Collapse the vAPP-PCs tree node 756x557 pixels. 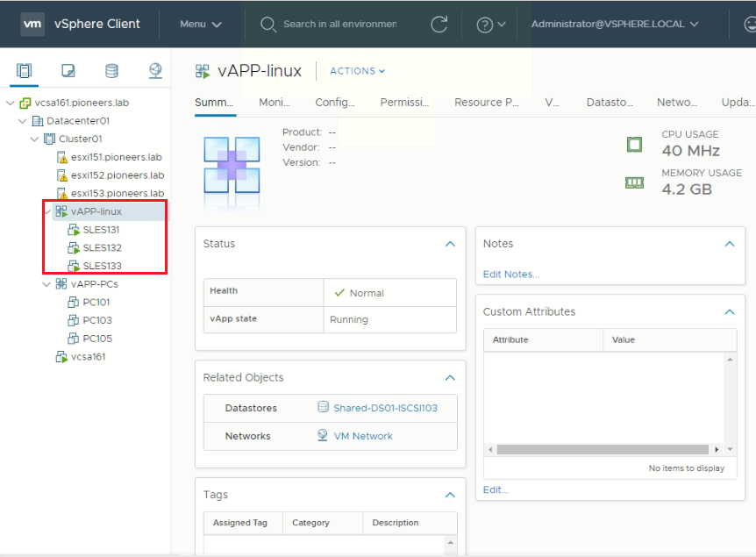coord(46,284)
